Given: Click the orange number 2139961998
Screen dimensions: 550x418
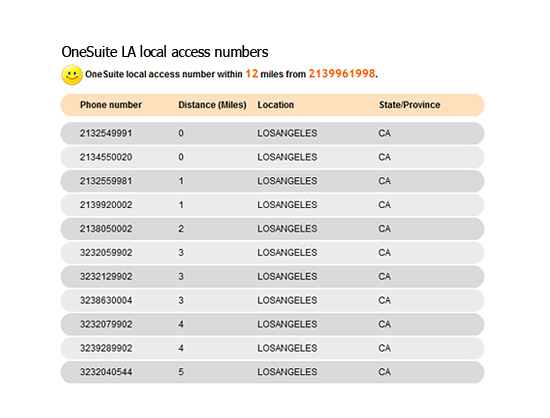Looking at the screenshot, I should (342, 74).
